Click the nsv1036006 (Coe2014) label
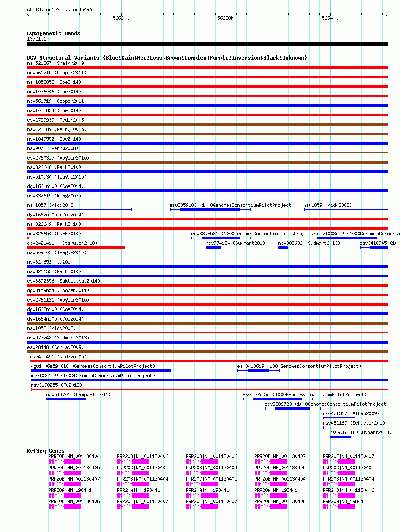Viewport: 401px width, 532px height. click(54, 92)
